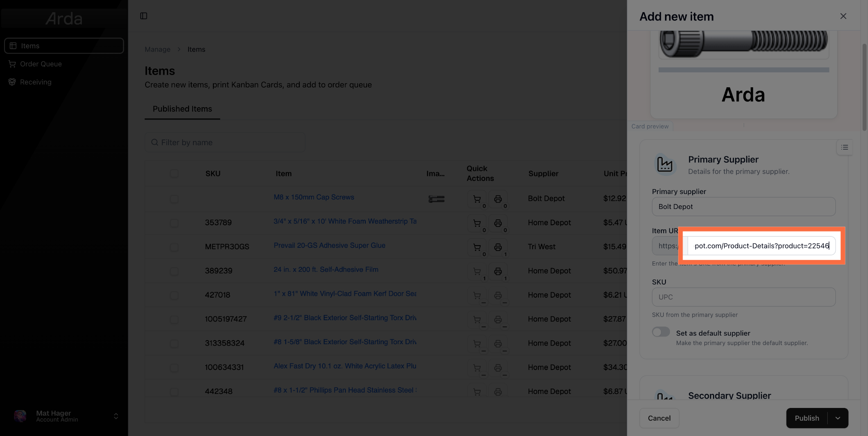Print card for M8 x 150mm Cap Screws
Screen dimensions: 868x436
point(498,199)
